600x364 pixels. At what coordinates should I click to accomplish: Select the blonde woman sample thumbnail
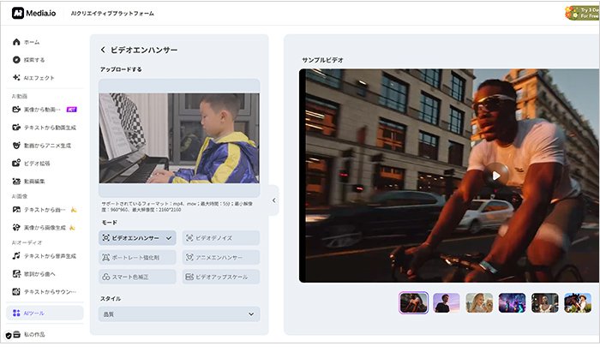coord(479,303)
